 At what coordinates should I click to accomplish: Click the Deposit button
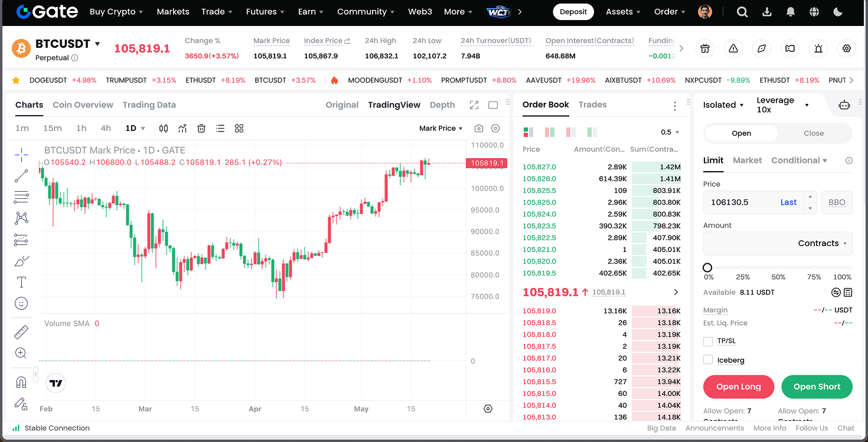(573, 12)
